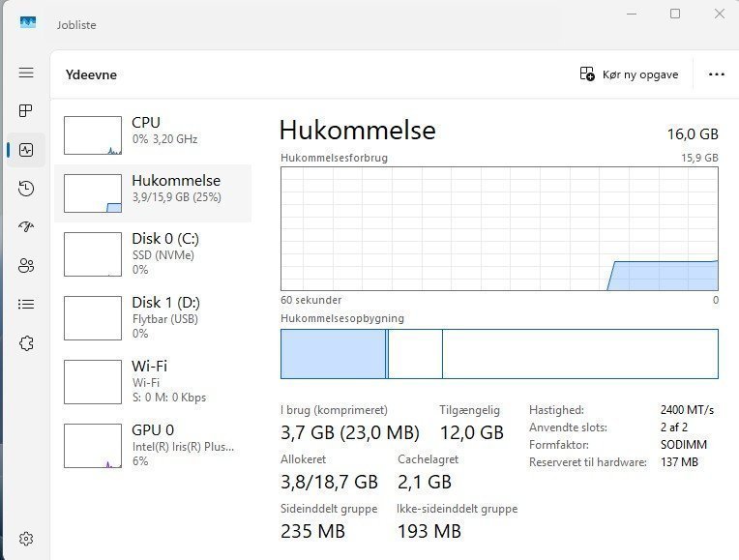Click the Kør ny opgave button
The height and width of the screenshot is (560, 739).
[x=629, y=74]
